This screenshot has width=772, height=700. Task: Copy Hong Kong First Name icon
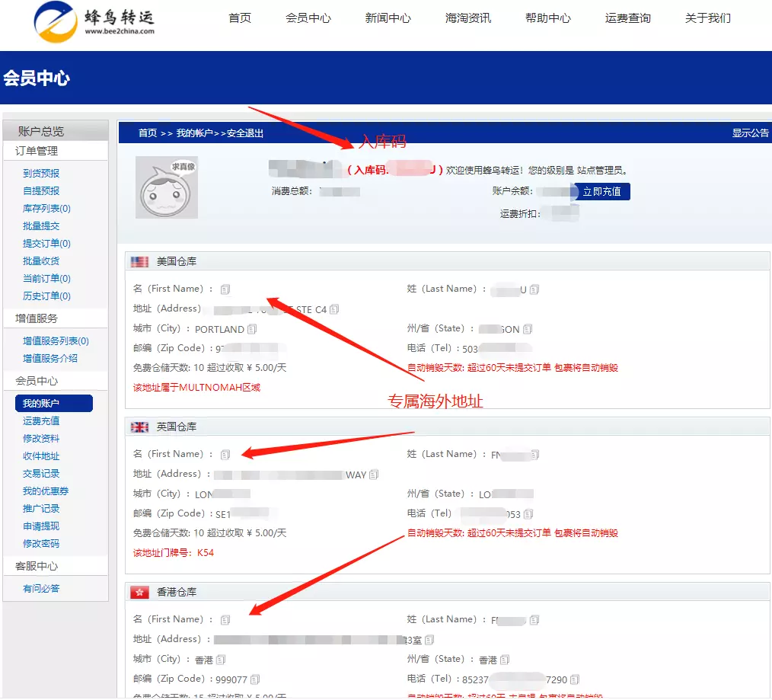coord(225,620)
